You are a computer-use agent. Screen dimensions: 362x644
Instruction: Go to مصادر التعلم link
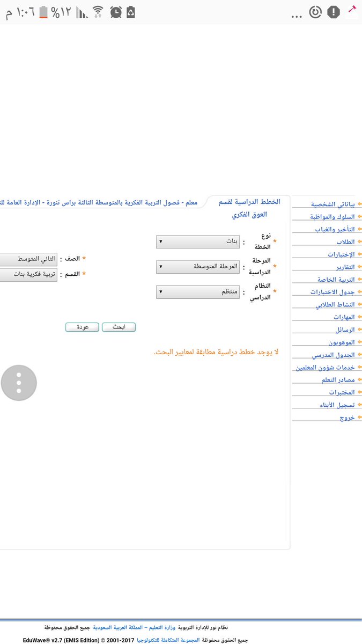pyautogui.click(x=338, y=379)
